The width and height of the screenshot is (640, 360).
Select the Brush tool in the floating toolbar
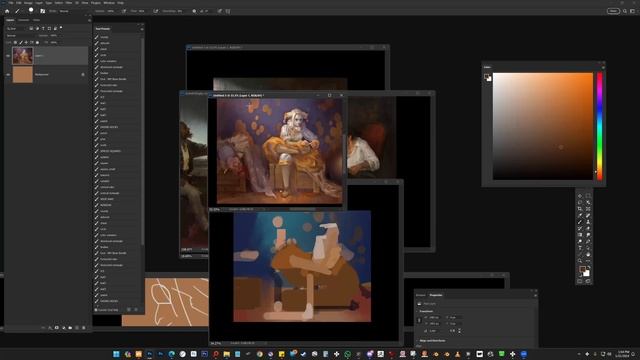click(580, 222)
